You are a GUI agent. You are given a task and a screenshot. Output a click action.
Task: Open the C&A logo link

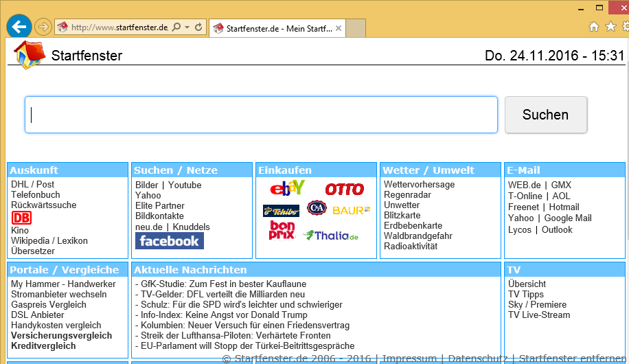pos(317,208)
